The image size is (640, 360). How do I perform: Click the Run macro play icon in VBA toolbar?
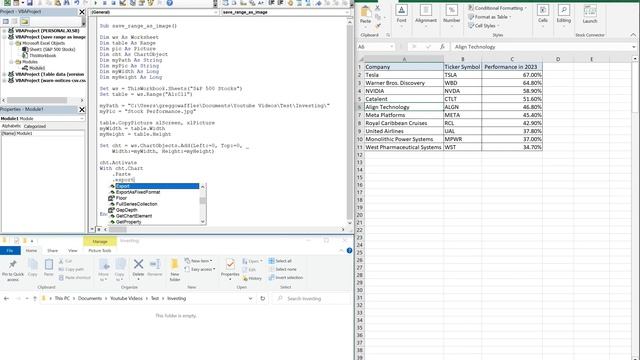[96, 3]
